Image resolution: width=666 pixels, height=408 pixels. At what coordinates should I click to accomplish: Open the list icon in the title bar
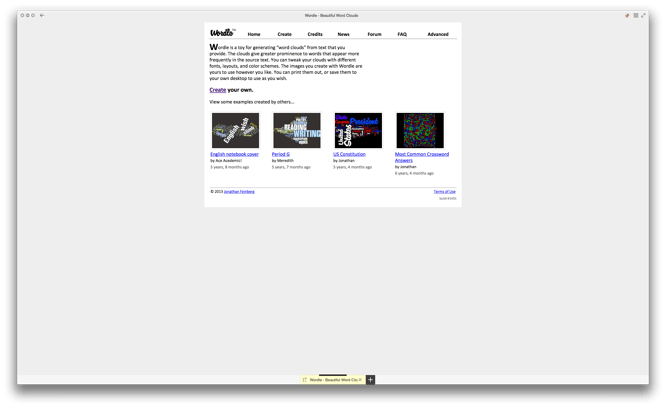636,15
